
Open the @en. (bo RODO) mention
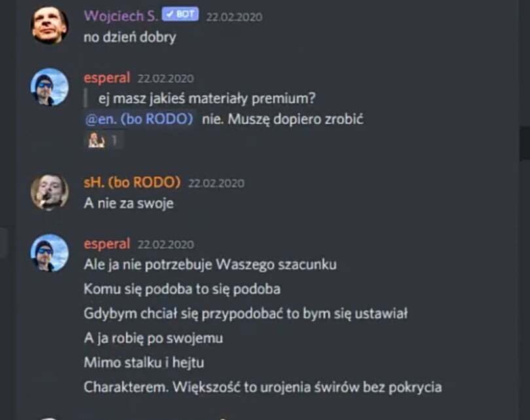pyautogui.click(x=139, y=119)
